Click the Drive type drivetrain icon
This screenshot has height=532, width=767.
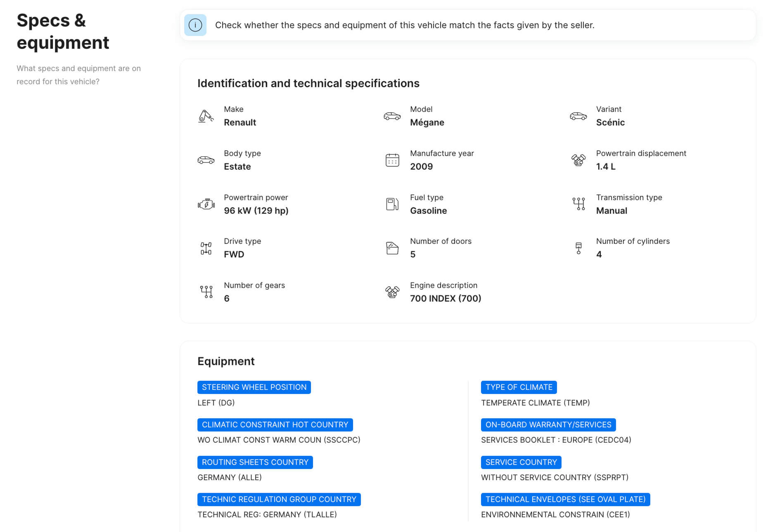pos(206,248)
